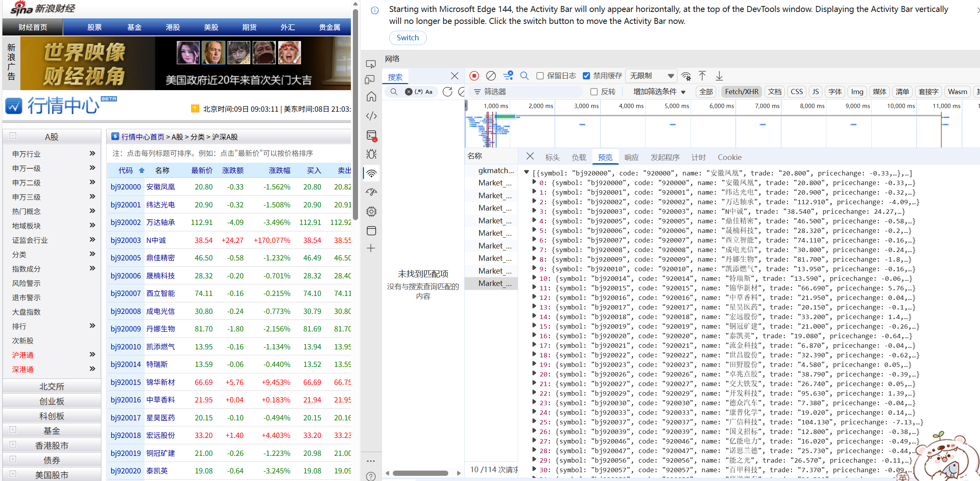980x481 pixels.
Task: Expand array item 3 N中诚
Action: point(535,211)
